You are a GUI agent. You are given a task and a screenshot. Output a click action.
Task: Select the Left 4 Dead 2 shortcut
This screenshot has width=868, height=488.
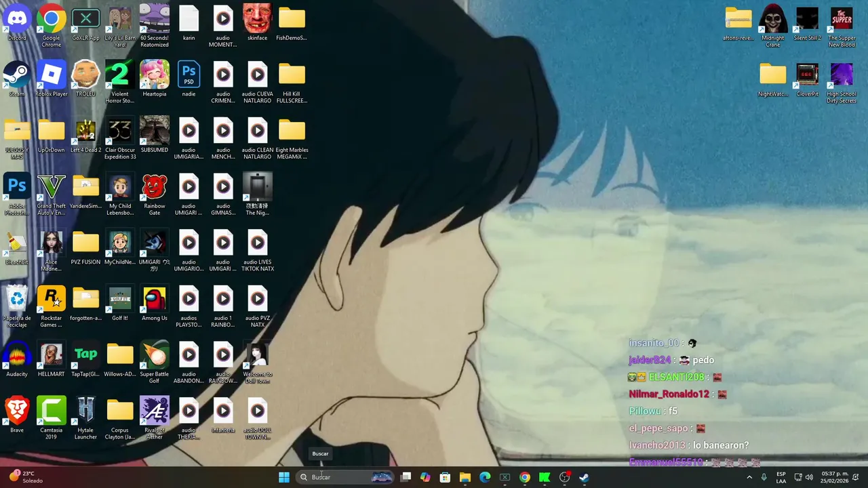coord(85,135)
